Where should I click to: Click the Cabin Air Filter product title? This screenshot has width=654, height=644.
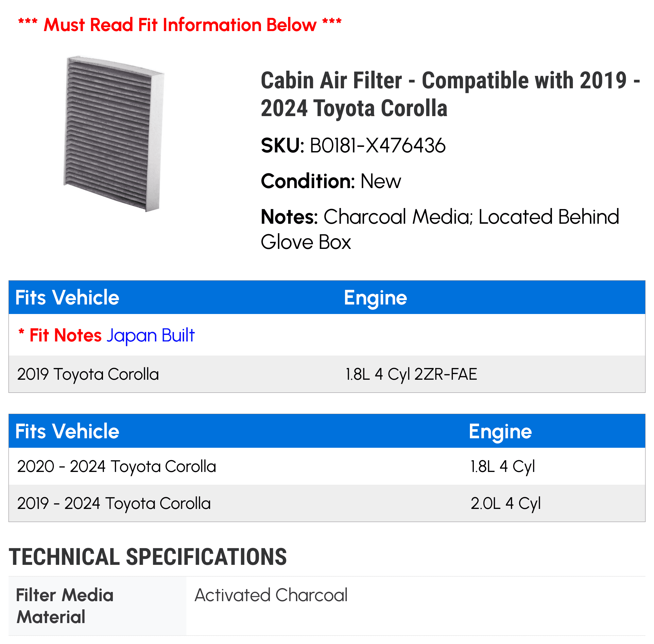(450, 95)
